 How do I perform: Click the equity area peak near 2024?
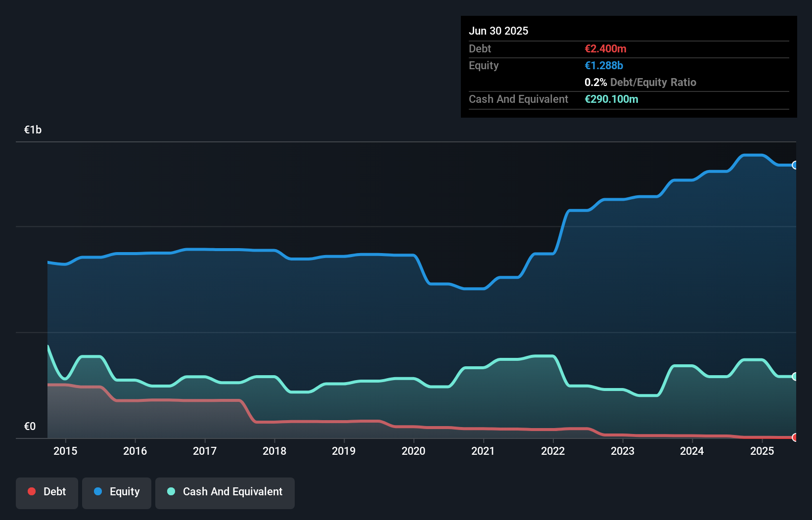(752, 156)
